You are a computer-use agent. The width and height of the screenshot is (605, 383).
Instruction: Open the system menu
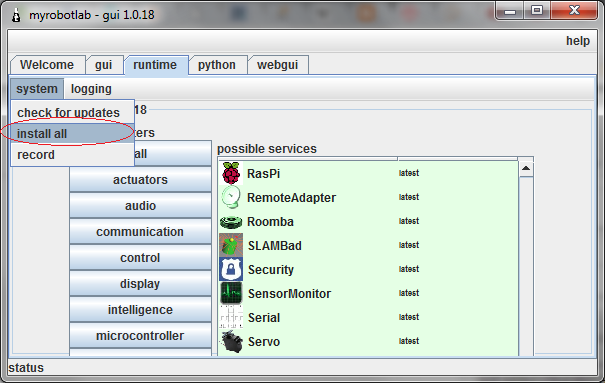(37, 89)
